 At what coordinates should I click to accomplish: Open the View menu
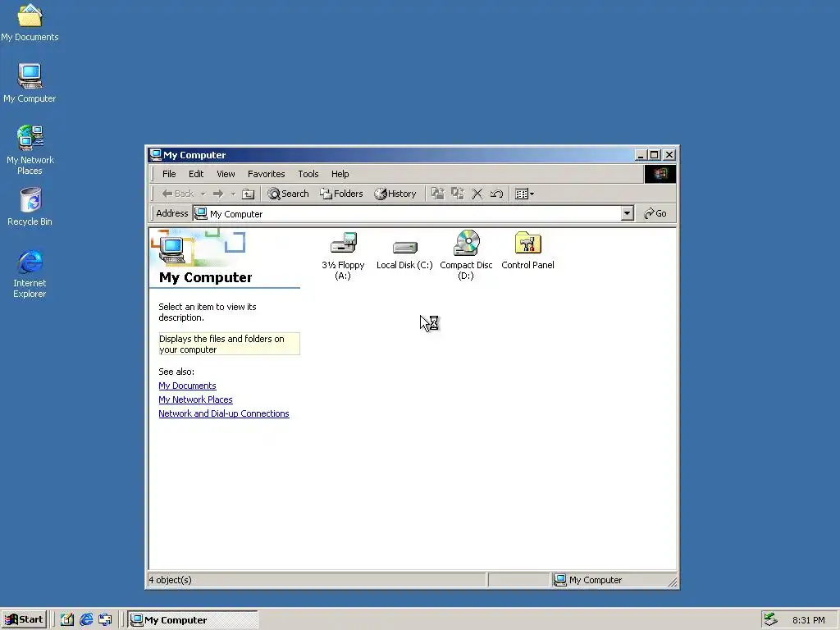[226, 174]
